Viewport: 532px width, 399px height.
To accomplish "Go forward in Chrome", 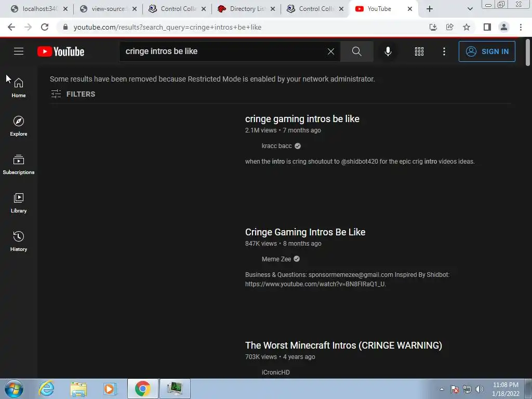I will 28,27.
